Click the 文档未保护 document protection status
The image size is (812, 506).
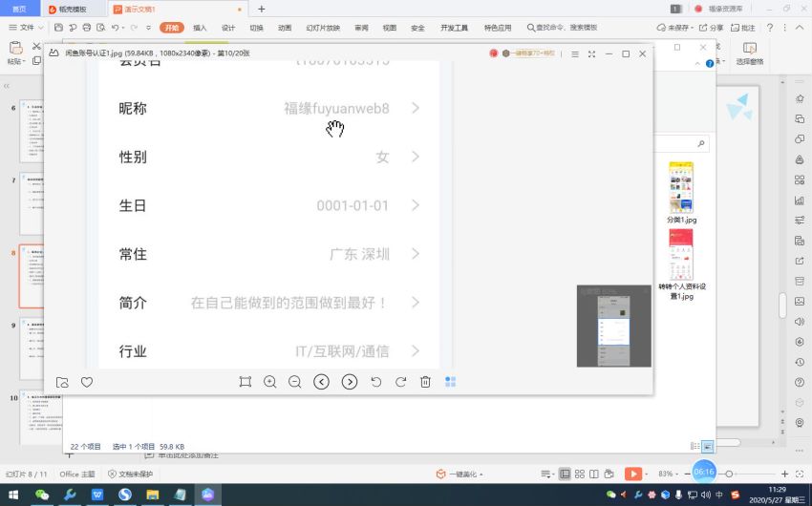coord(131,474)
